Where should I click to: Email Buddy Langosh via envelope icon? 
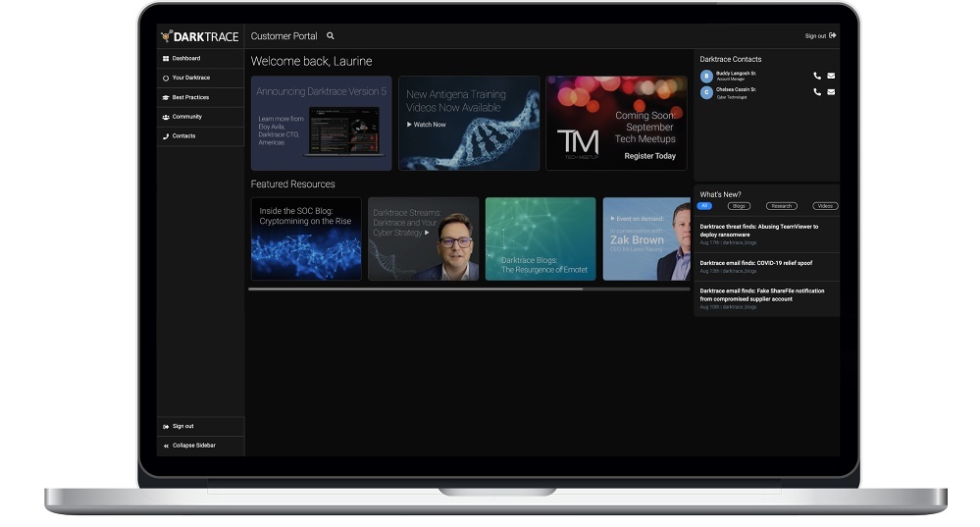tap(831, 76)
